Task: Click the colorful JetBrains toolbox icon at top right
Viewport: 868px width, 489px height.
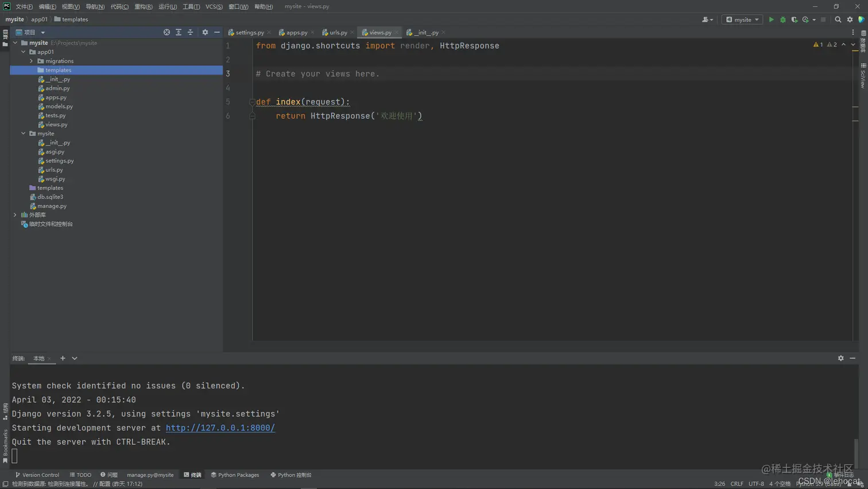Action: click(861, 20)
